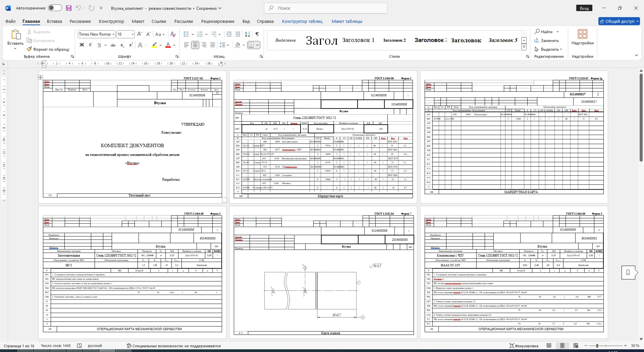The width and height of the screenshot is (644, 352).
Task: Toggle strikethrough formatting
Action: pos(113,45)
